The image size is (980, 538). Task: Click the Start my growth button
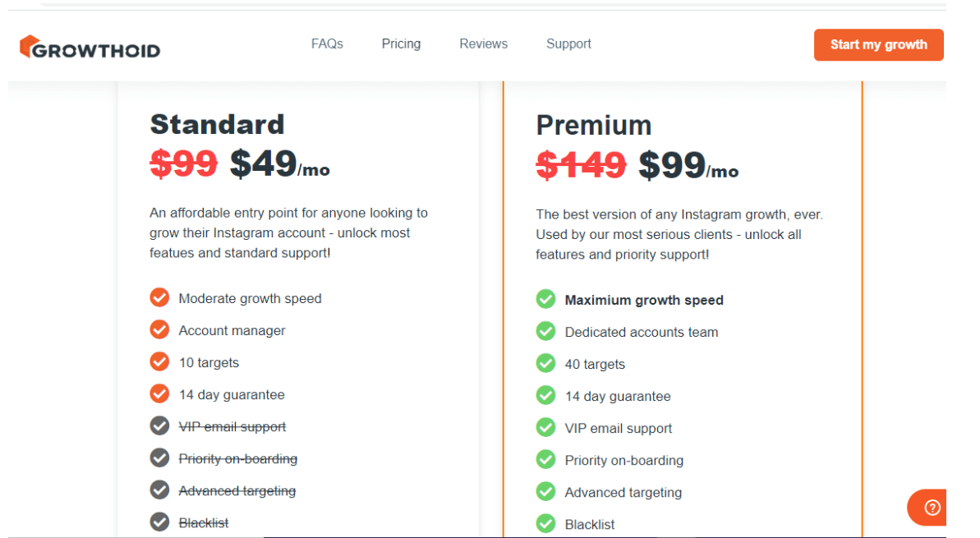878,45
